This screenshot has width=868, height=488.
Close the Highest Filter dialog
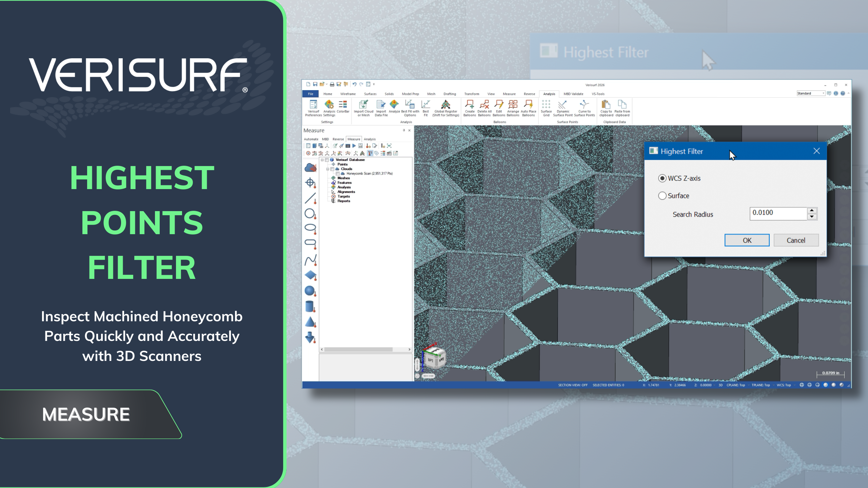point(816,151)
